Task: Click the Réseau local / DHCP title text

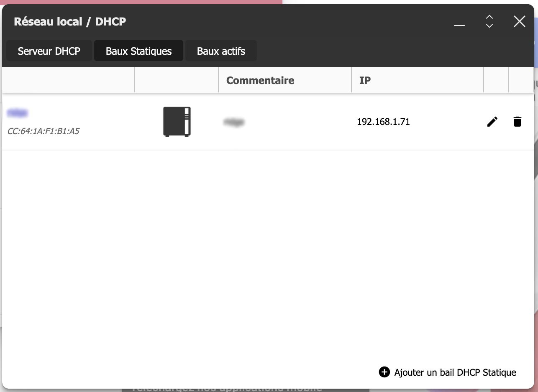Action: pos(70,22)
